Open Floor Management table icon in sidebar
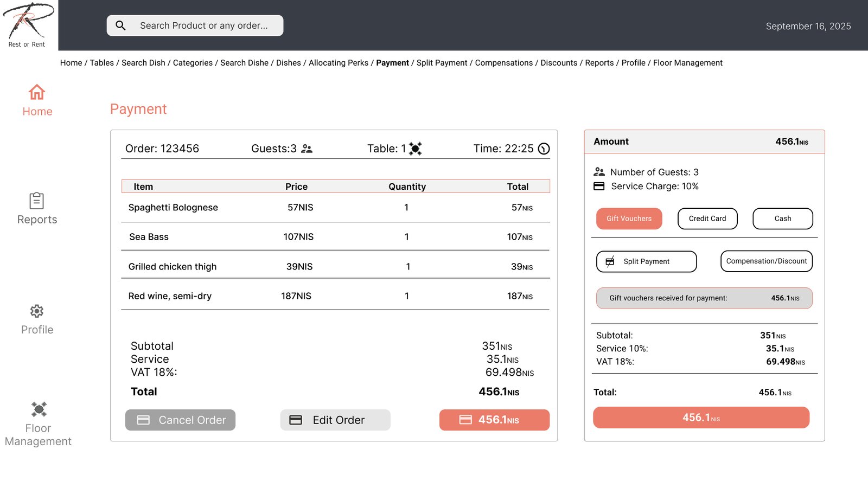The image size is (868, 488). click(39, 409)
